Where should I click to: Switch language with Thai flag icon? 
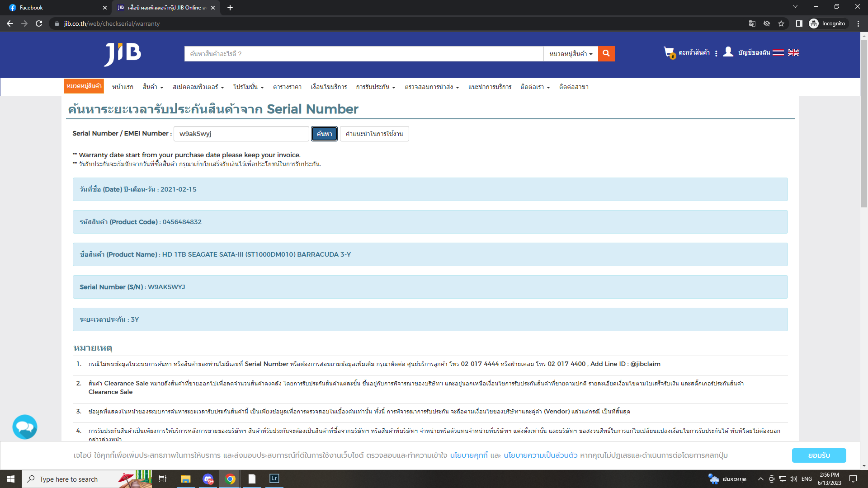[778, 53]
